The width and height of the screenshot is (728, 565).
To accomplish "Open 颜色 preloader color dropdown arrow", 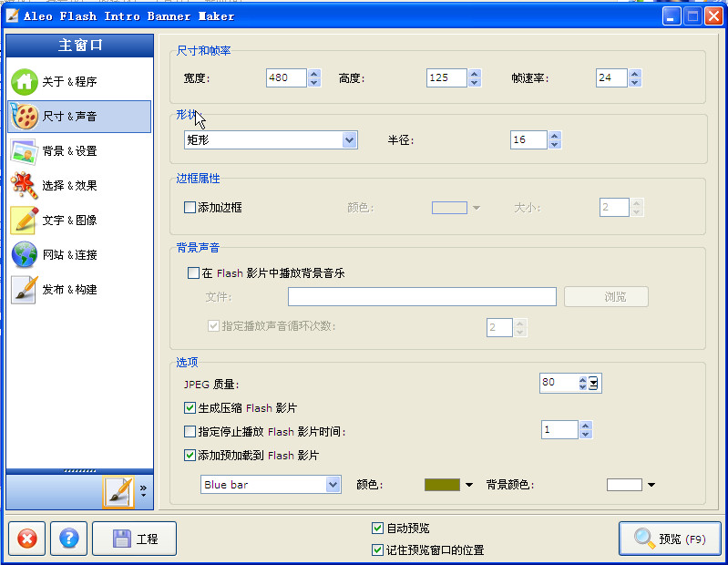I will pyautogui.click(x=469, y=485).
